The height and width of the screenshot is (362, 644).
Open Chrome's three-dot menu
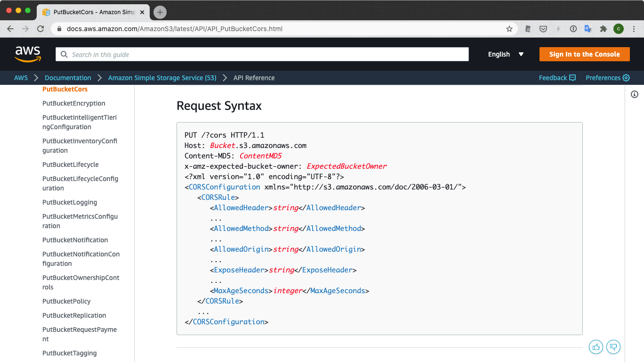pyautogui.click(x=634, y=29)
